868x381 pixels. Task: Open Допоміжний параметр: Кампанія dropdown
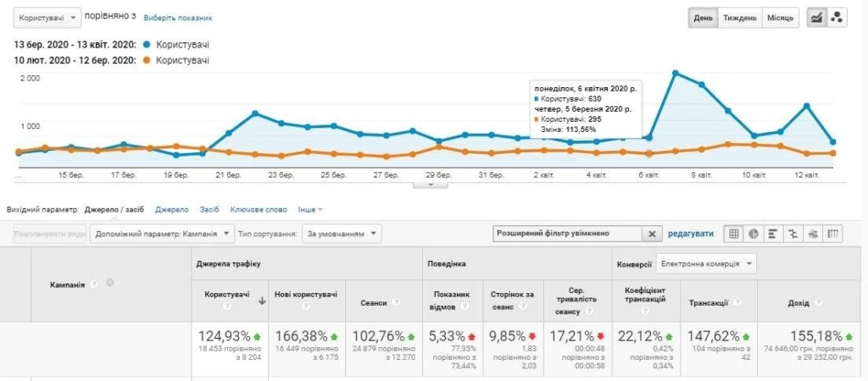[x=162, y=234]
